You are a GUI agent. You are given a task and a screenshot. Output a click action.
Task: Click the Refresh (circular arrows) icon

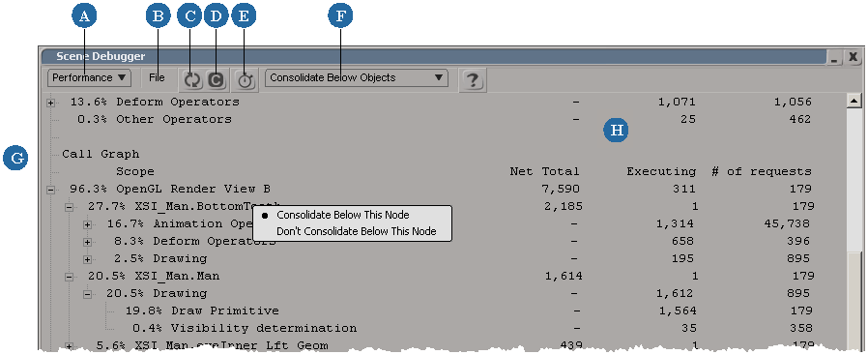[x=192, y=80]
